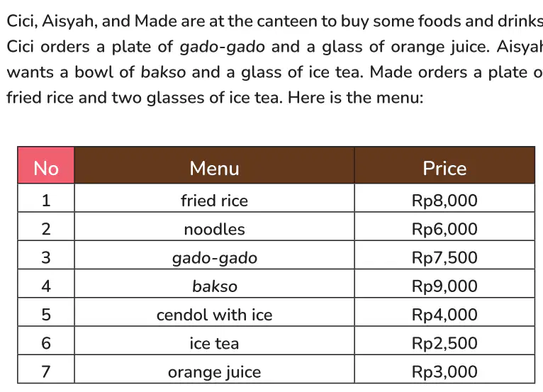This screenshot has width=543, height=392.
Task: Select orange juice table cell
Action: click(x=214, y=369)
